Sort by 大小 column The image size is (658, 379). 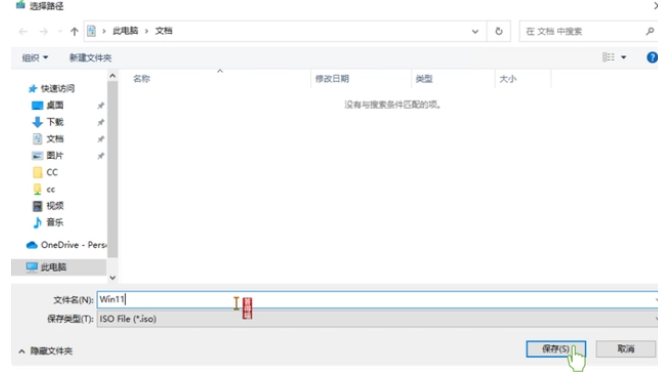click(508, 78)
